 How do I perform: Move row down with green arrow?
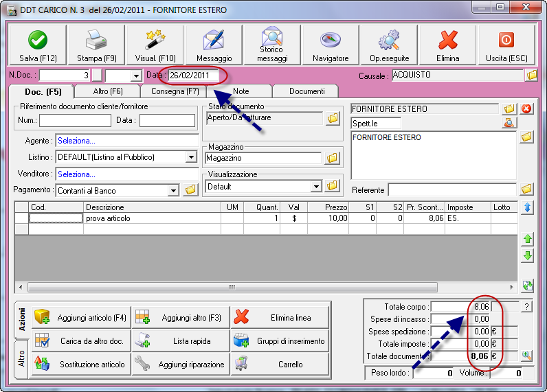[x=528, y=256]
